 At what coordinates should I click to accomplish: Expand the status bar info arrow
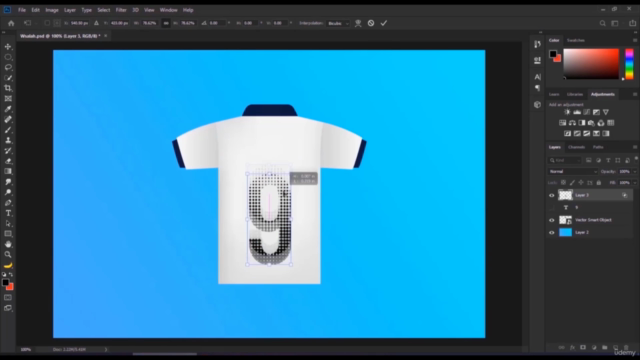pyautogui.click(x=106, y=349)
